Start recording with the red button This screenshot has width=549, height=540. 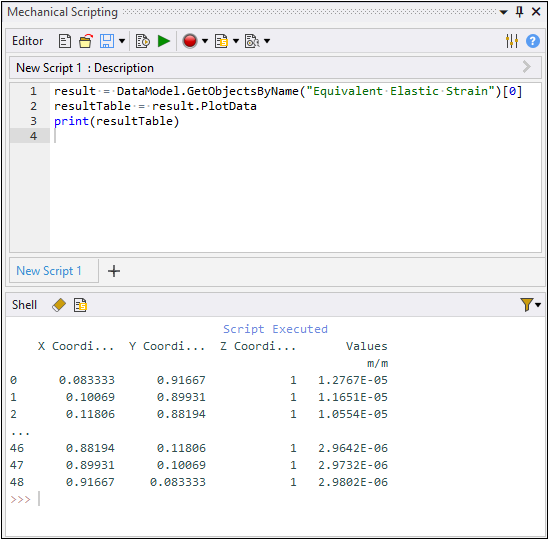(x=190, y=41)
